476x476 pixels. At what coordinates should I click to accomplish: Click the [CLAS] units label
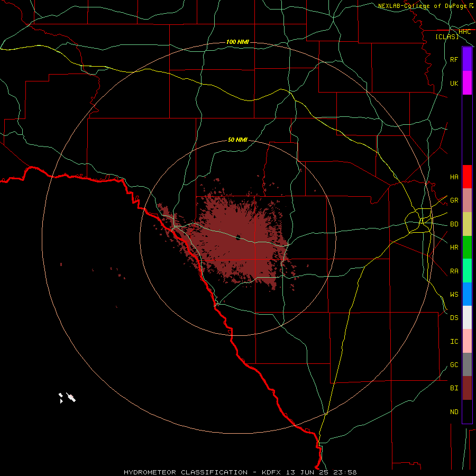coord(447,36)
